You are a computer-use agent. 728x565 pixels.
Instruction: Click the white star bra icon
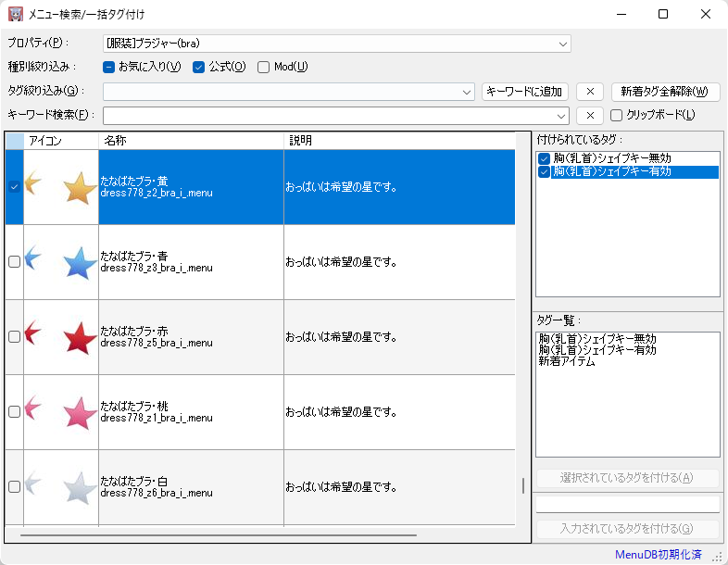[x=79, y=487]
